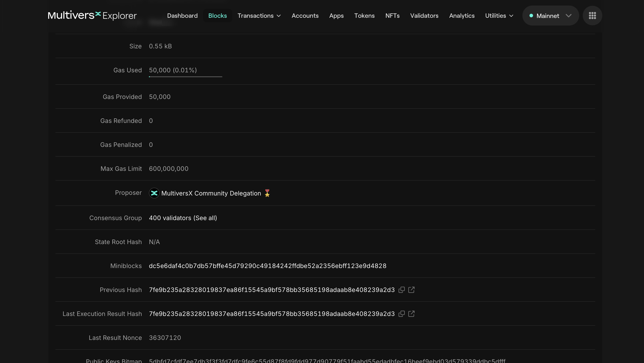The image size is (644, 363).
Task: Open the miniblock hash dc5e6daf link
Action: point(267,266)
